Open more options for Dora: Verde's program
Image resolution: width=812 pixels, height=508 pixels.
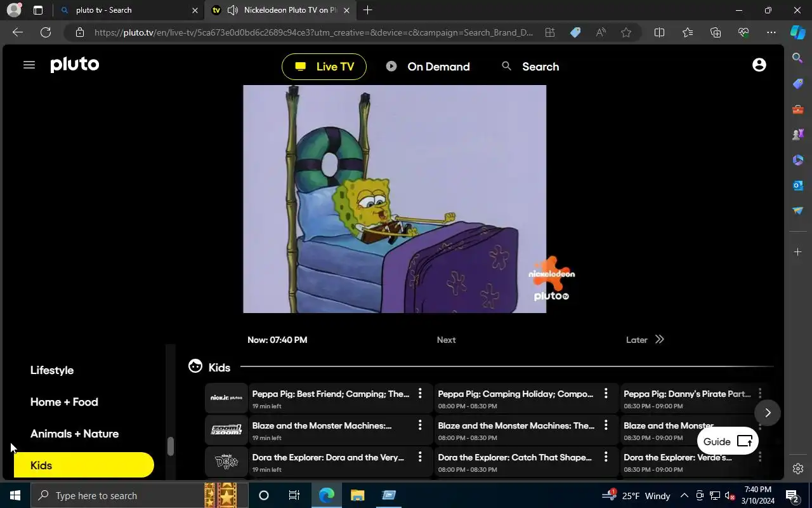coord(759,457)
